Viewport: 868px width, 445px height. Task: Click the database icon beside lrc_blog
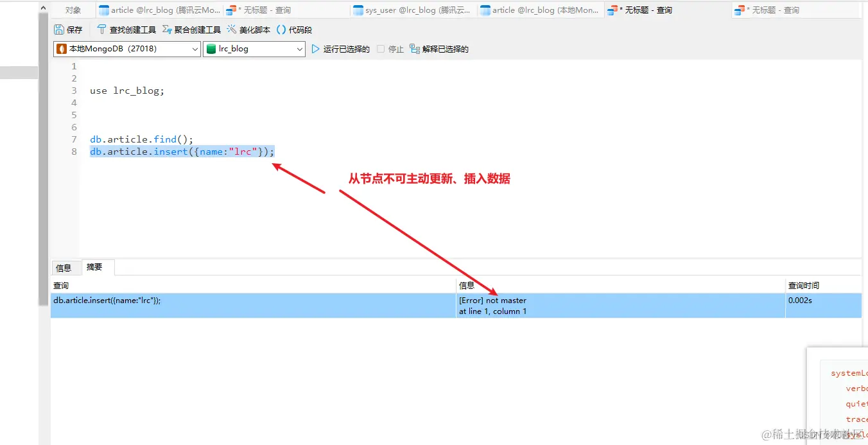pyautogui.click(x=212, y=48)
